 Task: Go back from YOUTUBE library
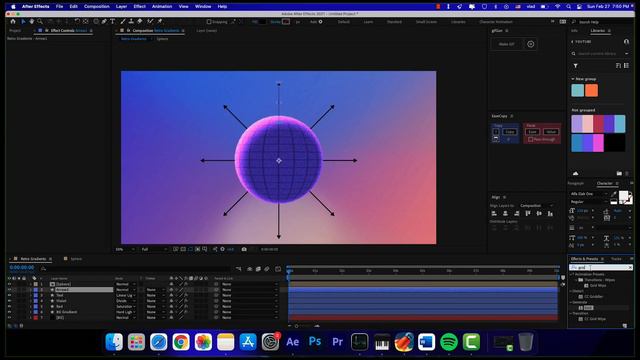click(x=572, y=42)
